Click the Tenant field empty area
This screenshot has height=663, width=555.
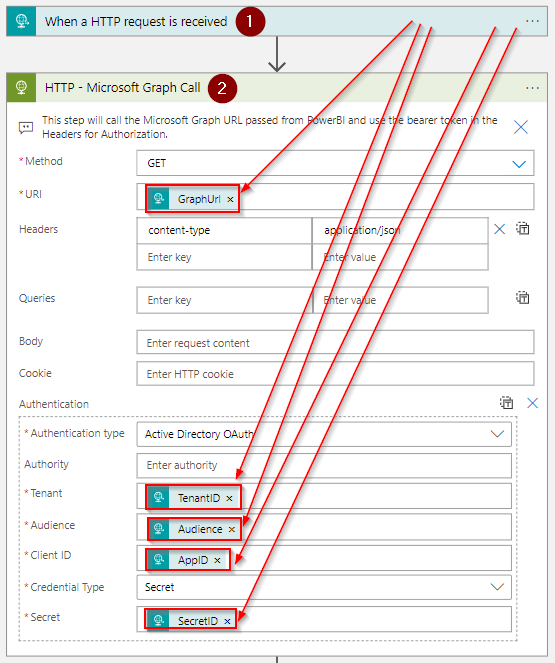(376, 496)
